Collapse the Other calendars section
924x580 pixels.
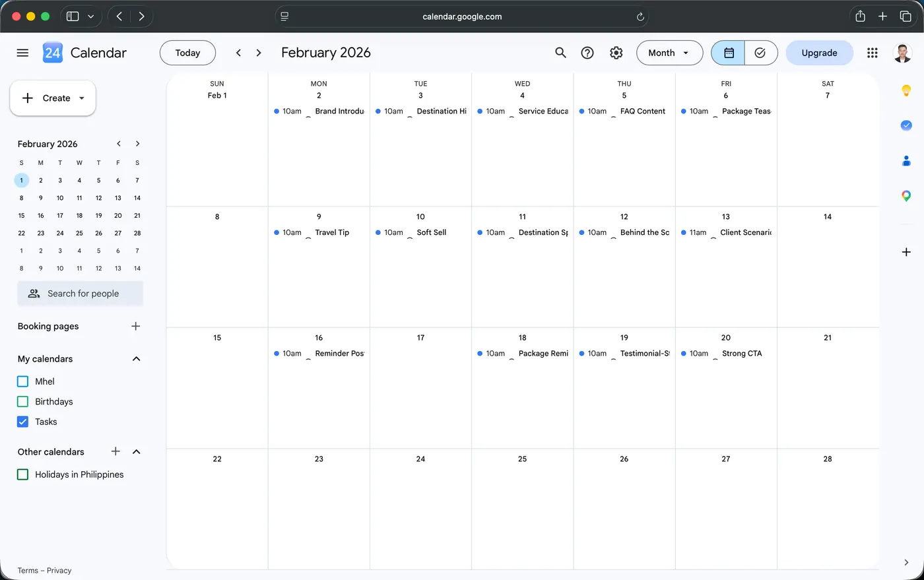coord(137,452)
